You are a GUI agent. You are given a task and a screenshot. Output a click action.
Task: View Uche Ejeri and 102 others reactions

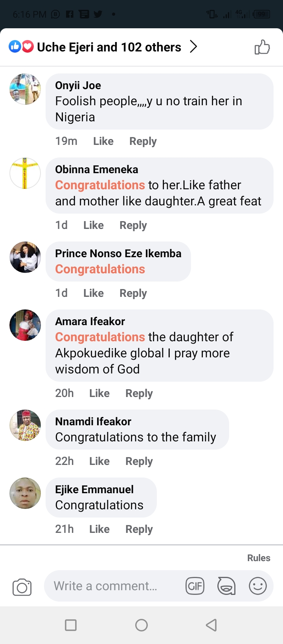click(109, 48)
